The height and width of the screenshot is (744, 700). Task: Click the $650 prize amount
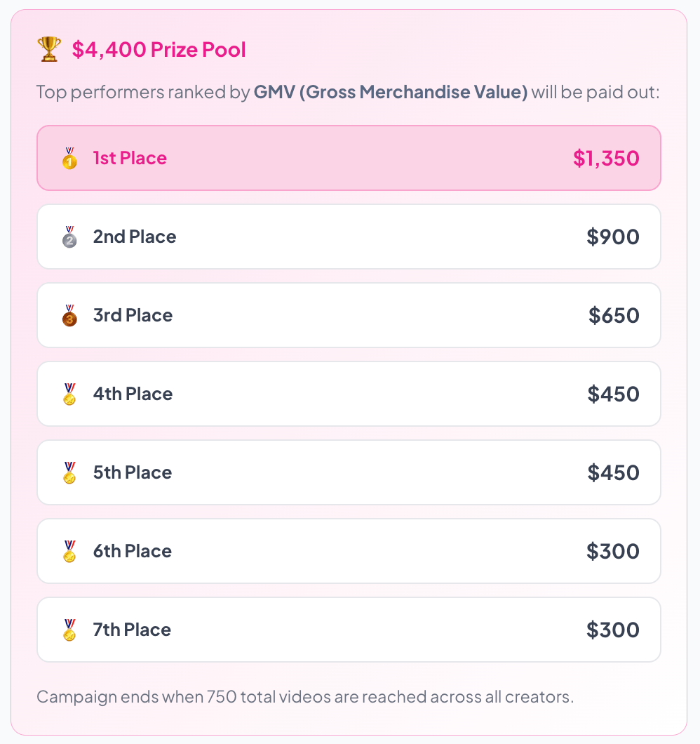[x=614, y=315]
